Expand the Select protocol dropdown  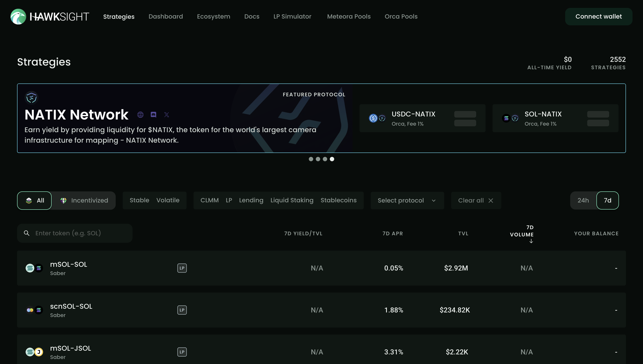click(407, 201)
